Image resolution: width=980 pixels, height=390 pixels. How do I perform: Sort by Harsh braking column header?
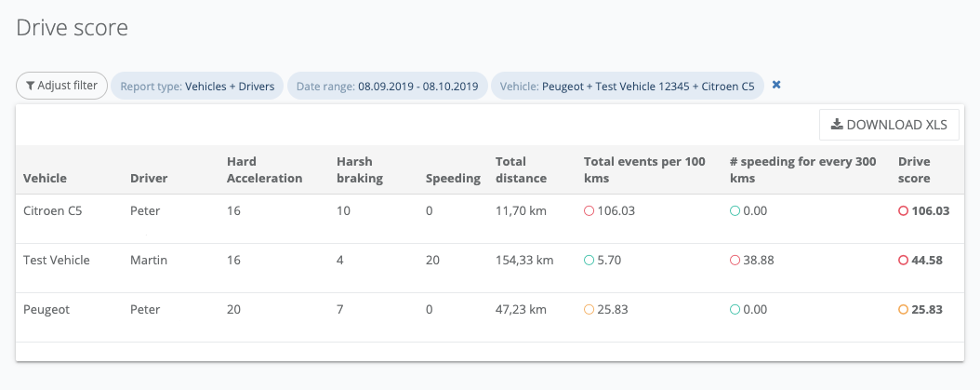point(360,169)
